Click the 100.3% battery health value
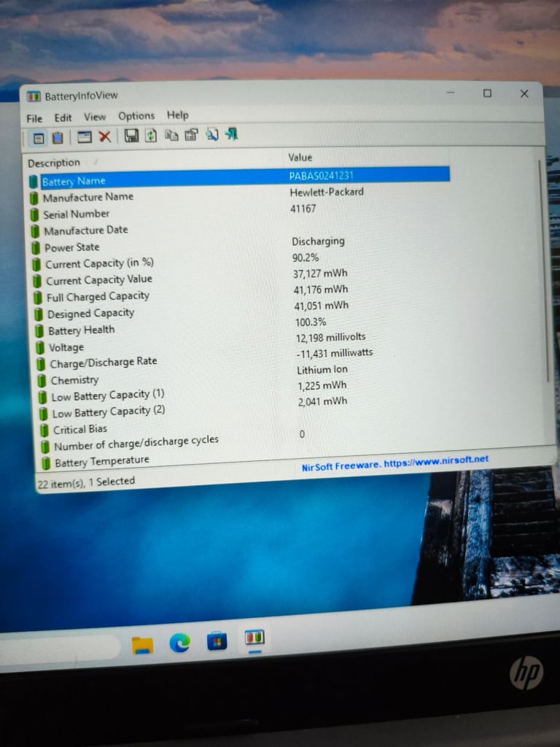Image resolution: width=560 pixels, height=747 pixels. pos(311,322)
